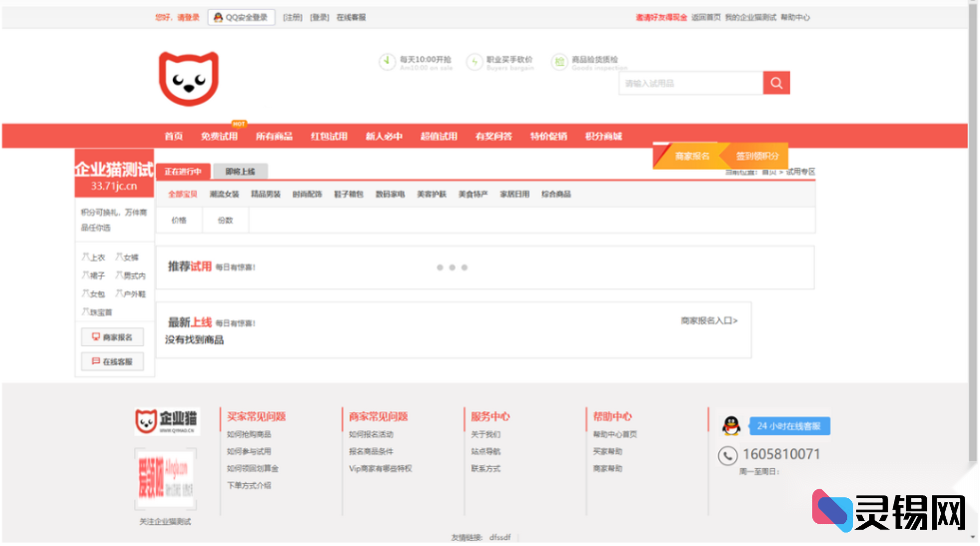
Task: Open the 报名商品条件 footer link
Action: (x=372, y=451)
